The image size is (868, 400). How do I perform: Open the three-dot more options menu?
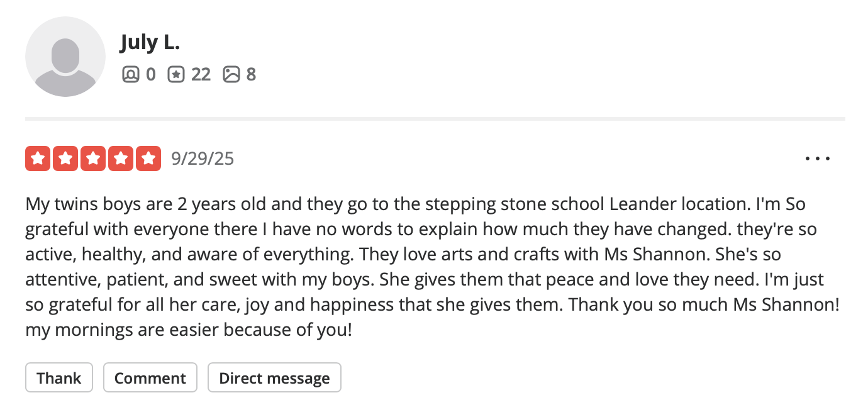[x=818, y=158]
